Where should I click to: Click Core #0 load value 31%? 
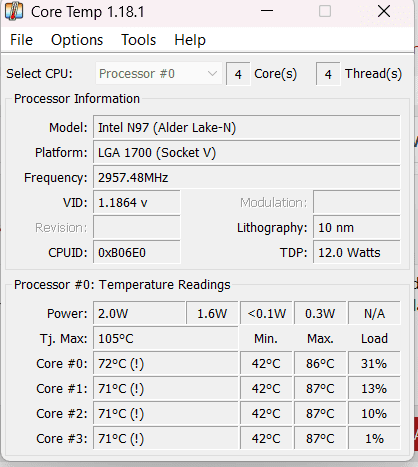374,364
